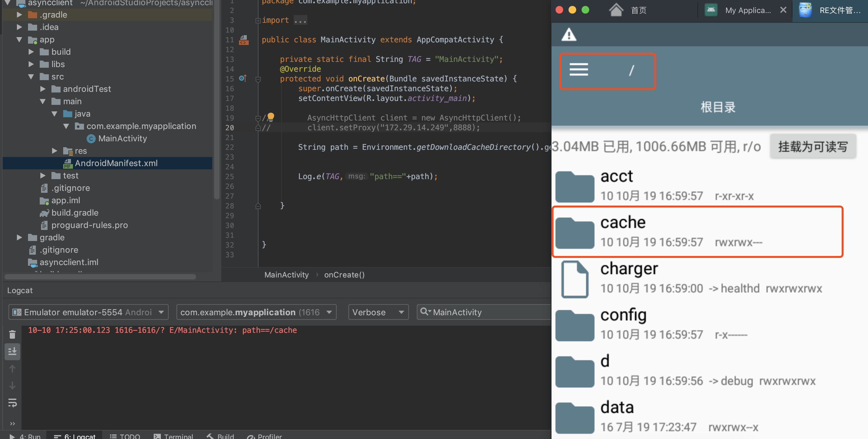Image resolution: width=868 pixels, height=439 pixels.
Task: Expand the androidTest folder
Action: pyautogui.click(x=43, y=89)
